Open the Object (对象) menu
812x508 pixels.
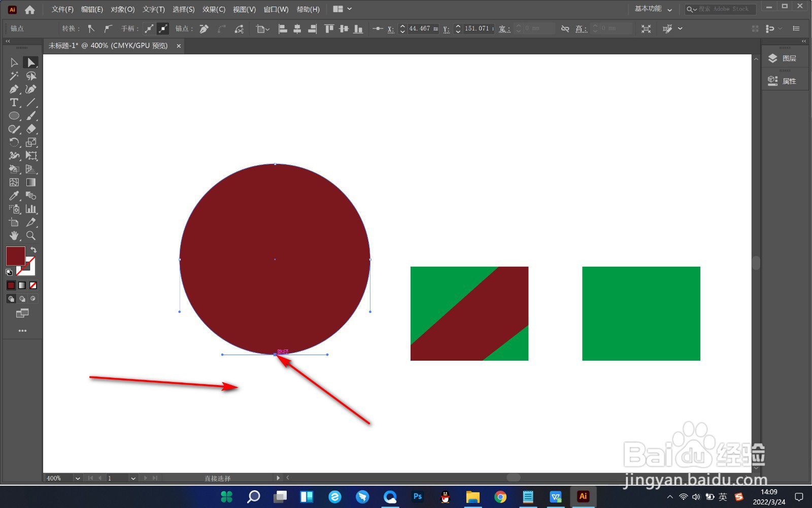[x=123, y=9]
